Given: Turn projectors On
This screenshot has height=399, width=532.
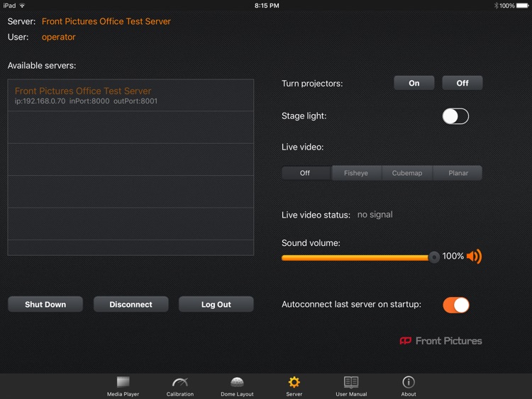Looking at the screenshot, I should (x=414, y=83).
